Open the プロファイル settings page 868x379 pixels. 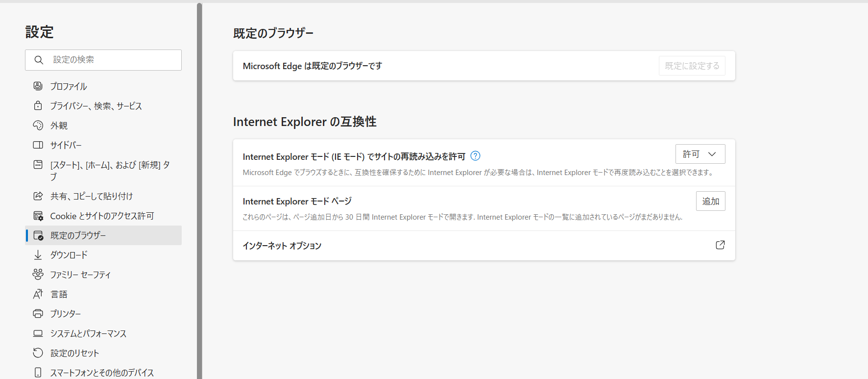[x=103, y=86]
